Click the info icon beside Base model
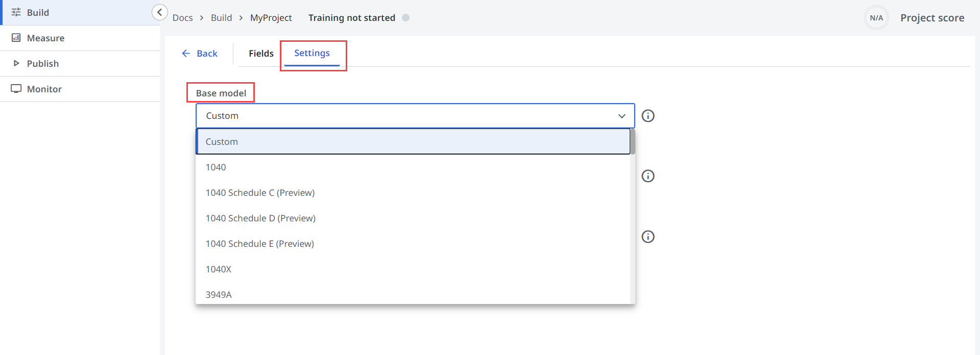The image size is (980, 355). pyautogui.click(x=648, y=116)
